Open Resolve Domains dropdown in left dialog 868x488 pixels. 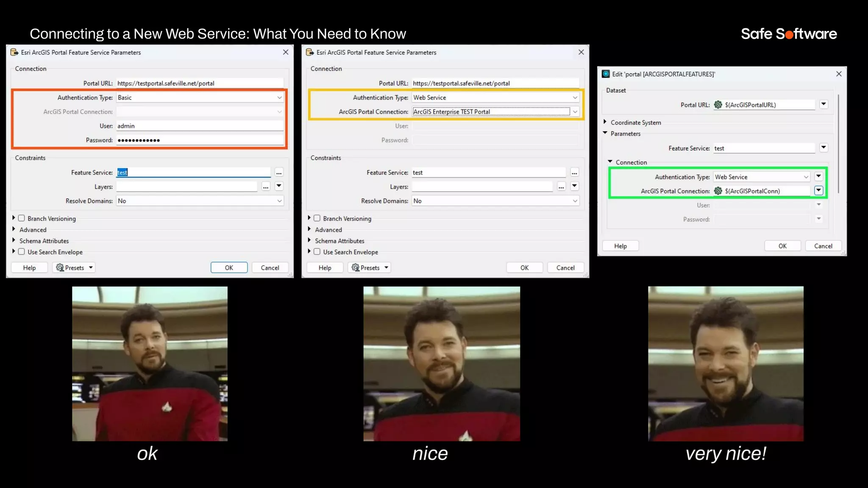coord(200,201)
